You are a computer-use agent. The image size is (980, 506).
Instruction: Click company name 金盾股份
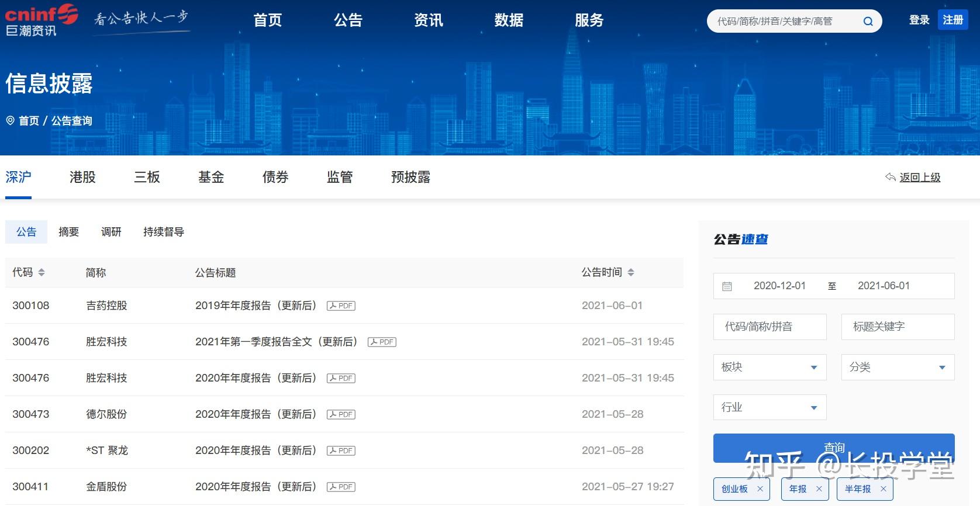(106, 487)
